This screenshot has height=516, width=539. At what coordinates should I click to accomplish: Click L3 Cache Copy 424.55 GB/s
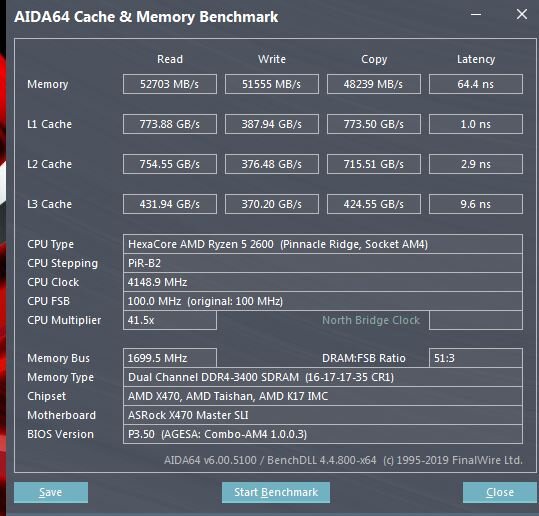[374, 204]
